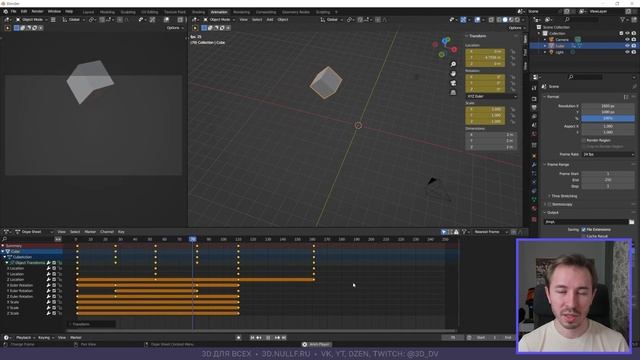Screen dimensions: 640x360
Task: Switch to the Compositing workspace tab
Action: tap(266, 12)
